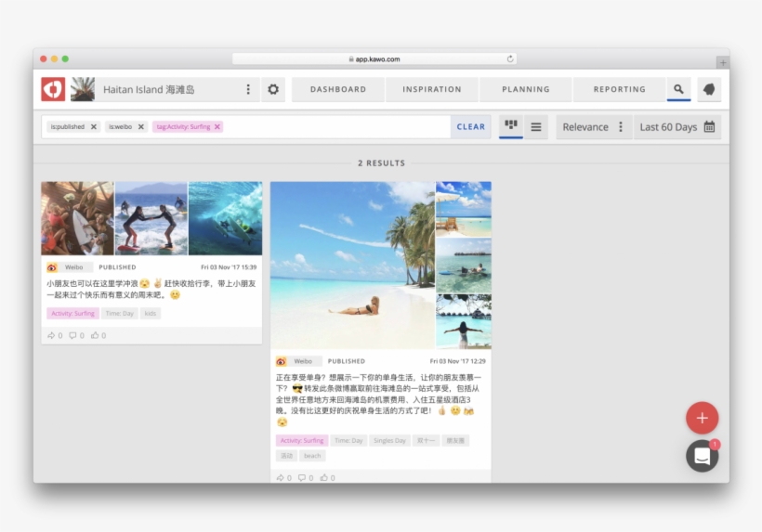Open the woman with arms outstretched photo
The width and height of the screenshot is (762, 532).
pyautogui.click(x=464, y=321)
